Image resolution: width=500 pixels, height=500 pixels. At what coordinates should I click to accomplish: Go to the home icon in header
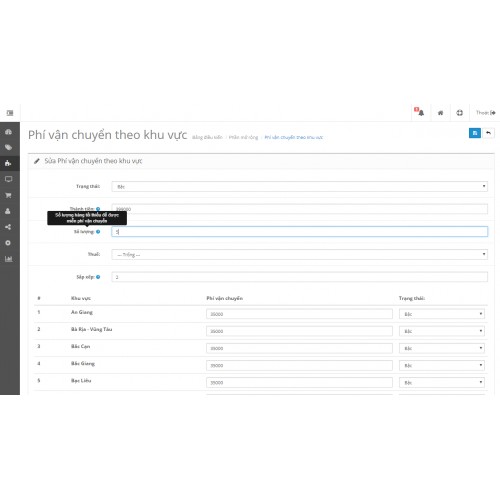pos(440,113)
